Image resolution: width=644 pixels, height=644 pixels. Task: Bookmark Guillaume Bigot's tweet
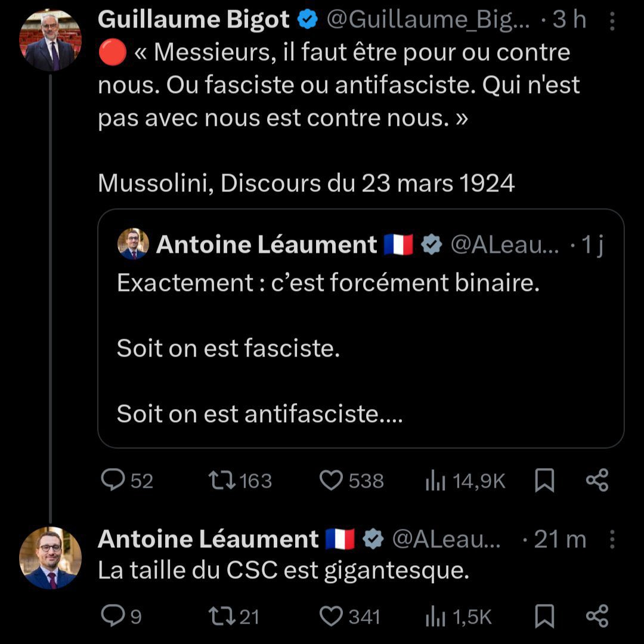tap(544, 481)
